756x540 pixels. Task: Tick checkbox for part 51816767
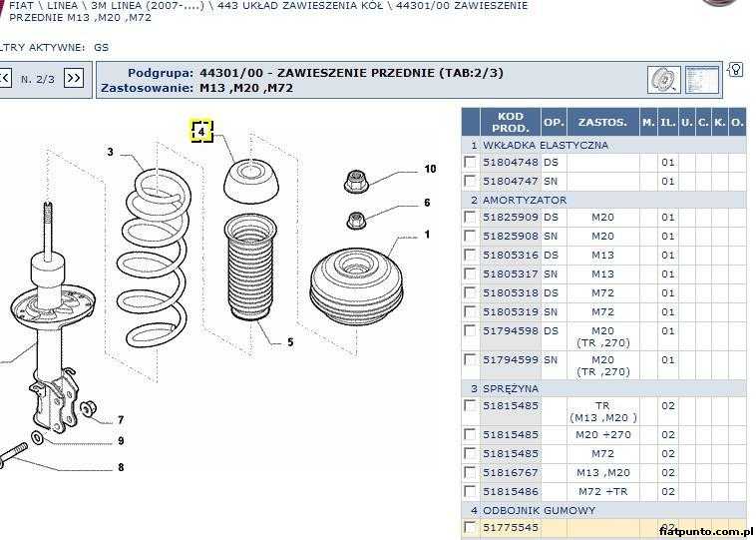coord(470,472)
